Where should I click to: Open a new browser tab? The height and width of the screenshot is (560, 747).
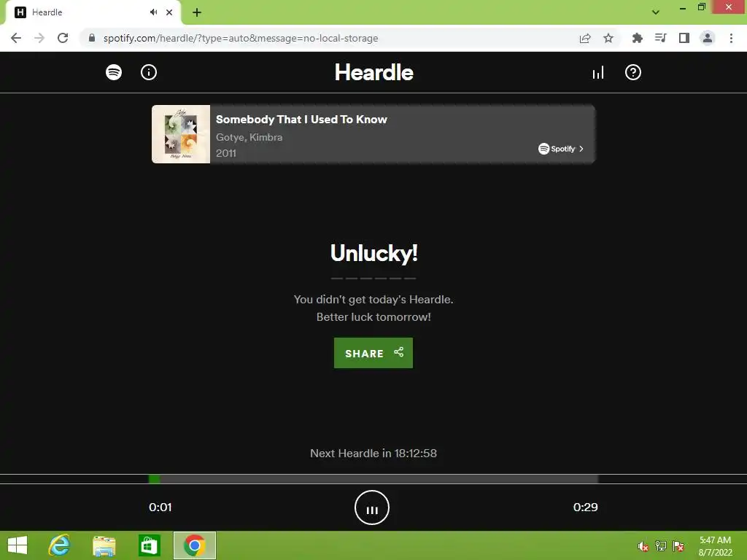(197, 12)
